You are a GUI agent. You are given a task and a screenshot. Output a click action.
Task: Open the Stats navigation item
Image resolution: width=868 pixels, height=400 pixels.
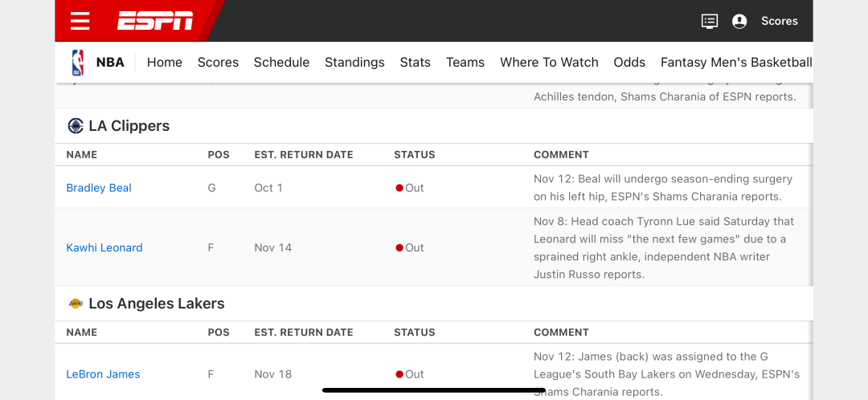(415, 63)
